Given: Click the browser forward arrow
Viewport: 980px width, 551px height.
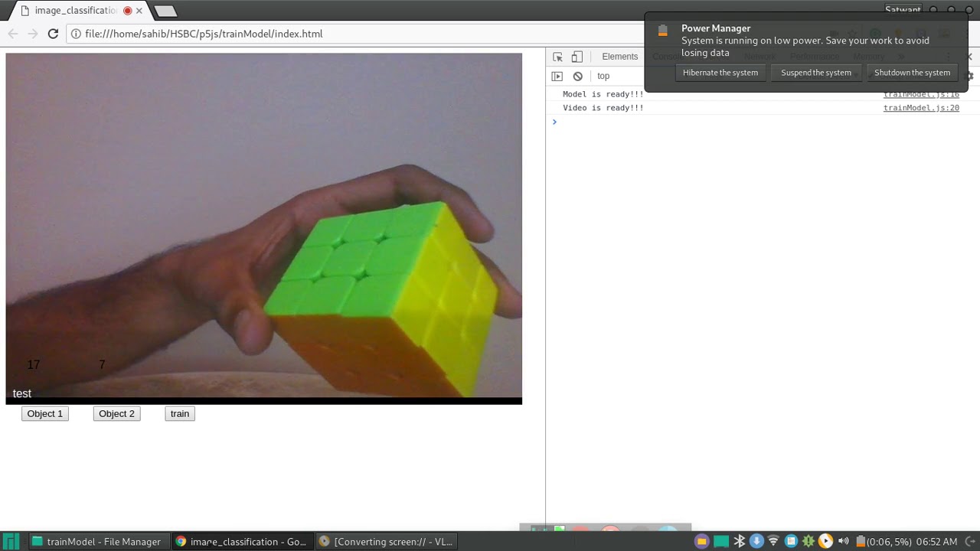Looking at the screenshot, I should point(32,34).
